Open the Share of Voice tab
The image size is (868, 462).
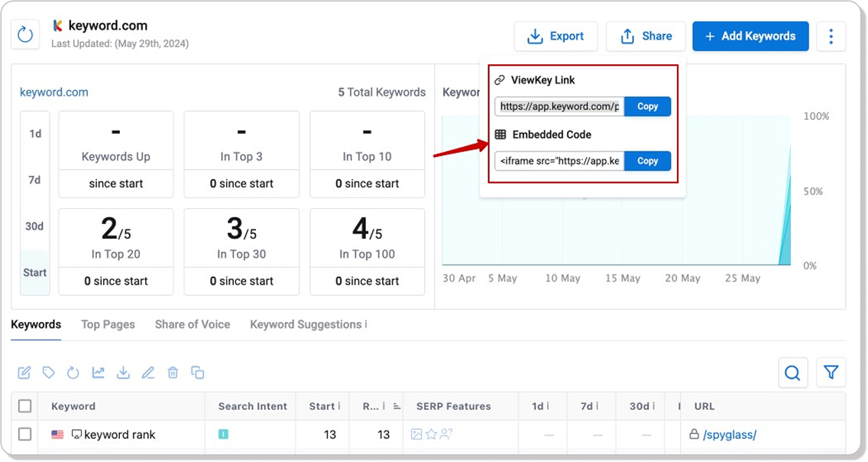(193, 324)
